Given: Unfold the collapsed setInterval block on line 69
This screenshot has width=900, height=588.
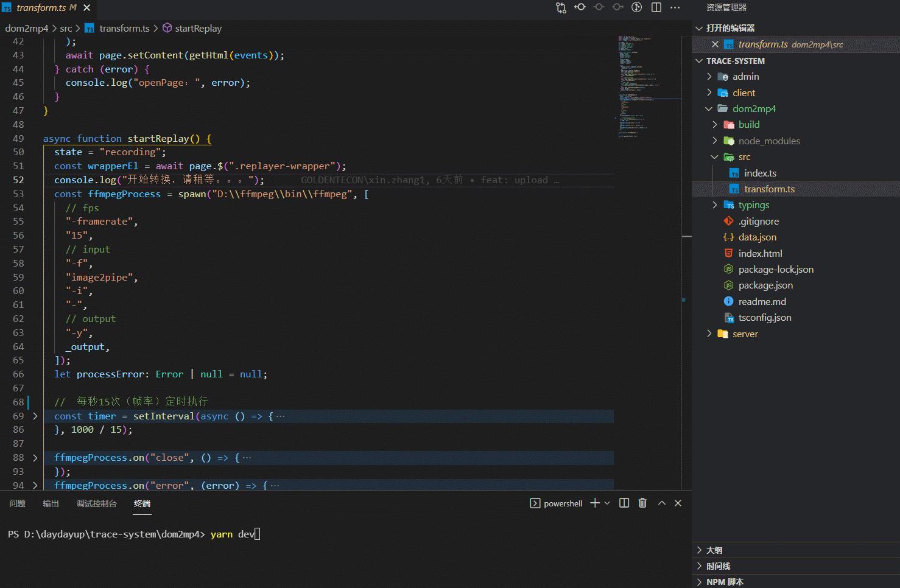Looking at the screenshot, I should pos(35,416).
